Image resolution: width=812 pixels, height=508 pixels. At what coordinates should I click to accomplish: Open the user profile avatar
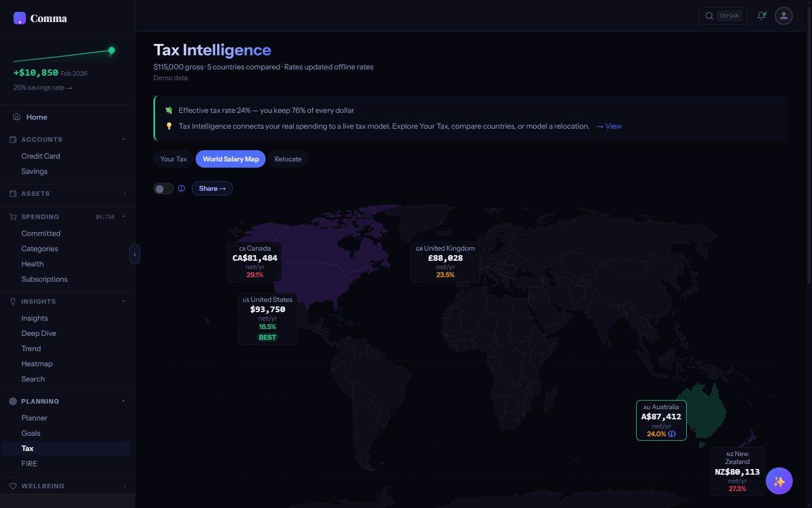783,16
